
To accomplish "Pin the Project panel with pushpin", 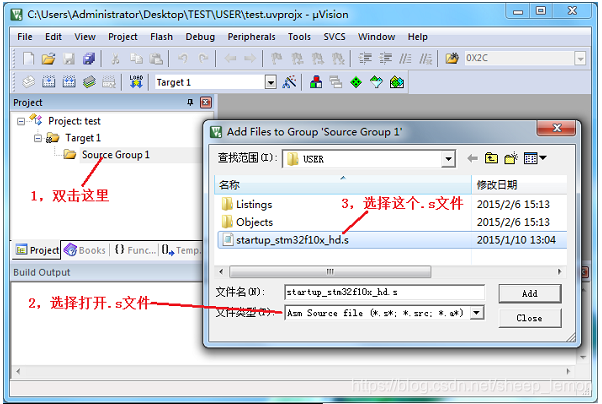I will 190,102.
